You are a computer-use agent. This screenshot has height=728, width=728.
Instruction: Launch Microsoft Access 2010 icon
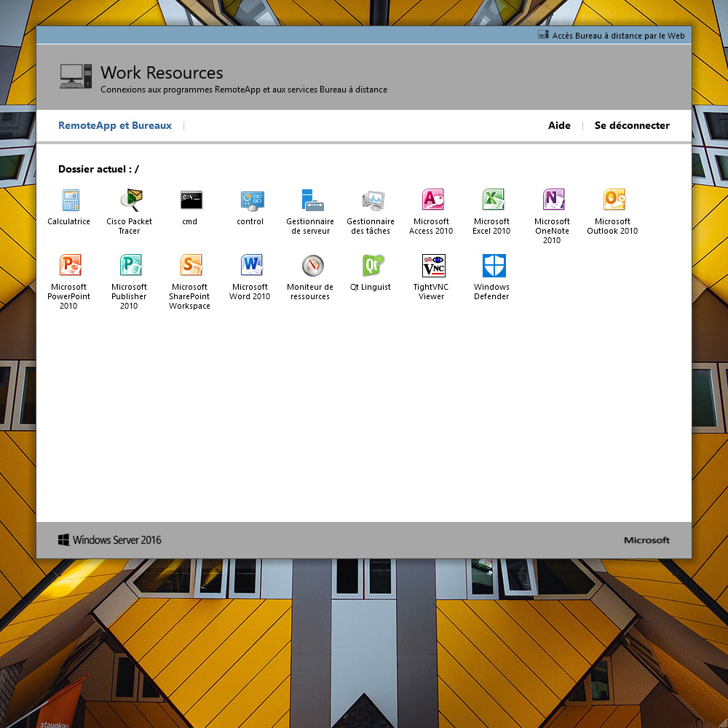(432, 200)
